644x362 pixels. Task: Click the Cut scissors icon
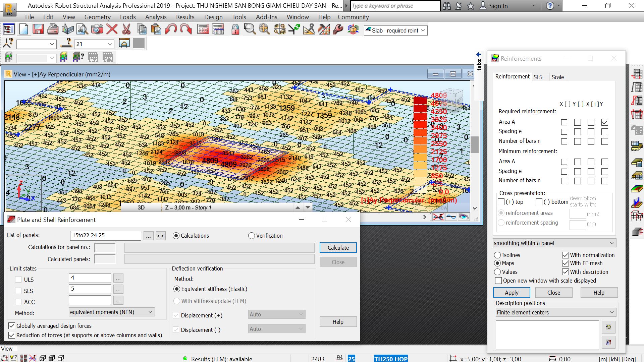pyautogui.click(x=126, y=30)
